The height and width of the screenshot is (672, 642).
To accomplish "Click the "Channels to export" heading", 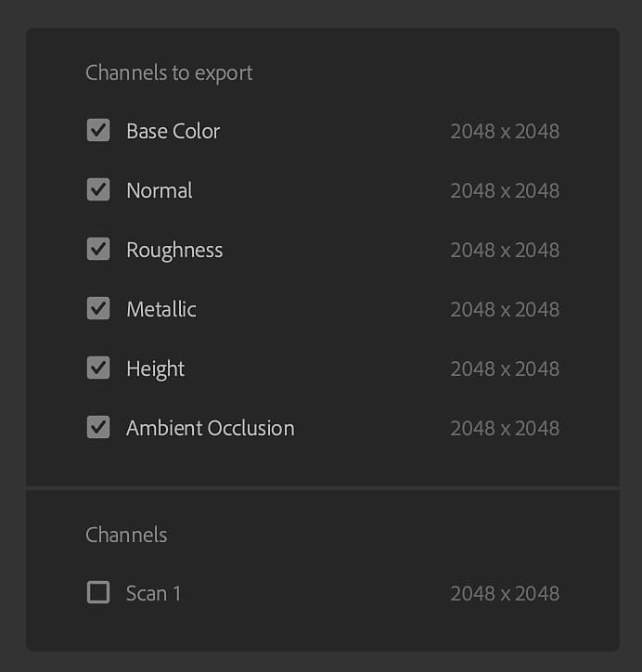I will 169,72.
